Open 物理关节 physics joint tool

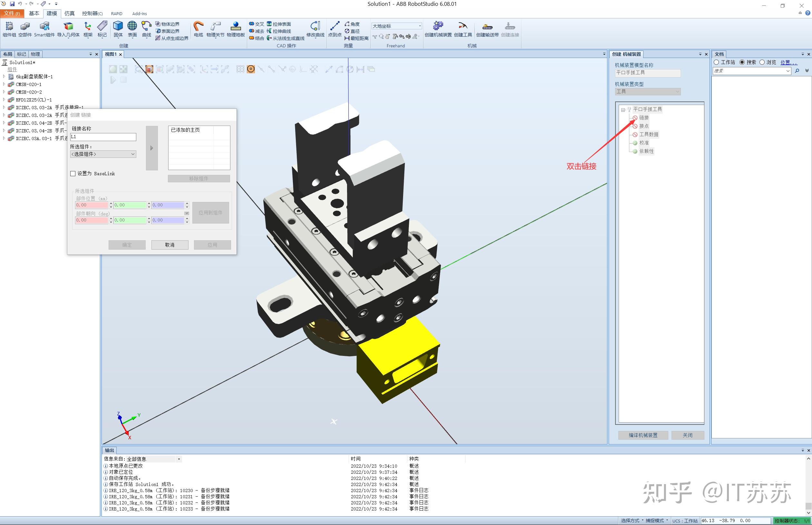[215, 29]
